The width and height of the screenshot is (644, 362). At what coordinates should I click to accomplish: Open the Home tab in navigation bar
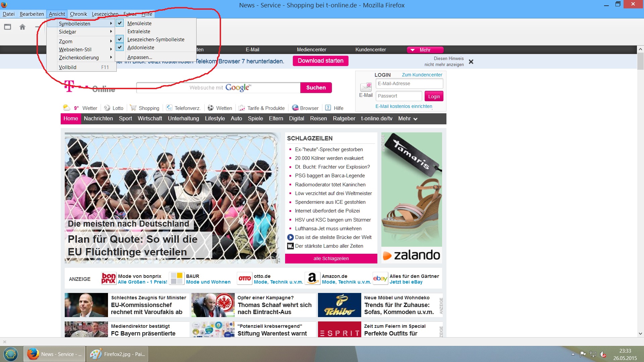[x=71, y=118]
